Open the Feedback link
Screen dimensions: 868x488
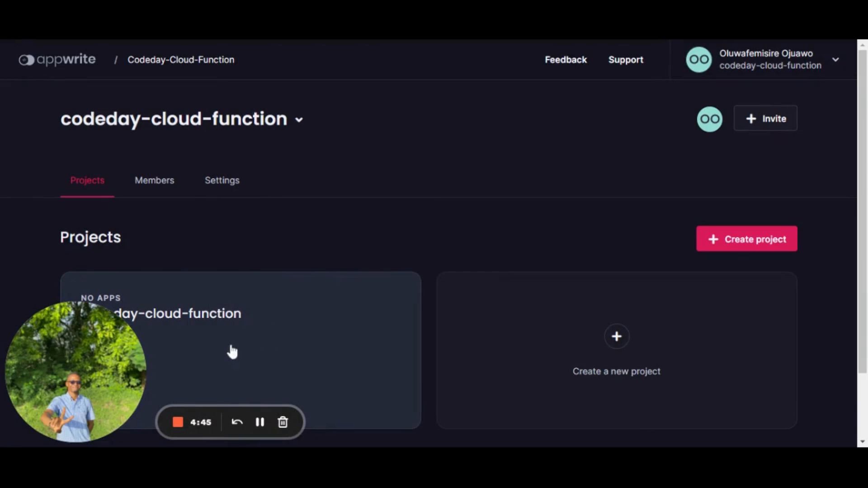coord(566,60)
